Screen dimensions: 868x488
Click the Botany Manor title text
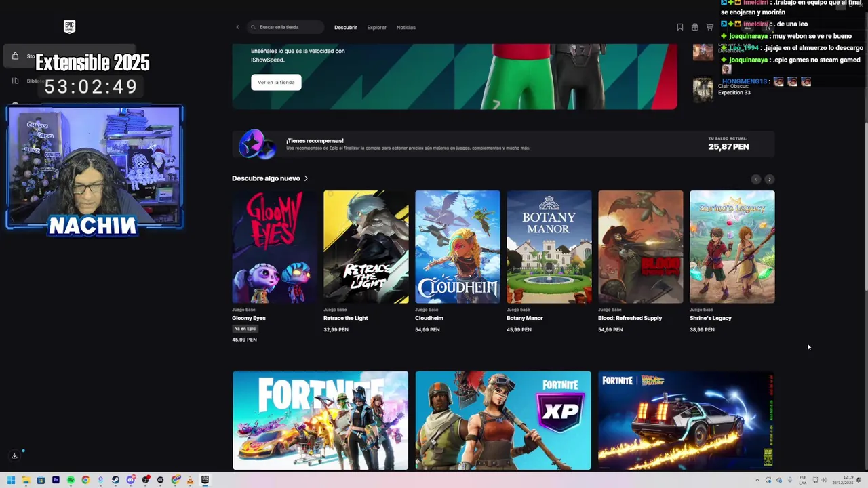point(525,318)
